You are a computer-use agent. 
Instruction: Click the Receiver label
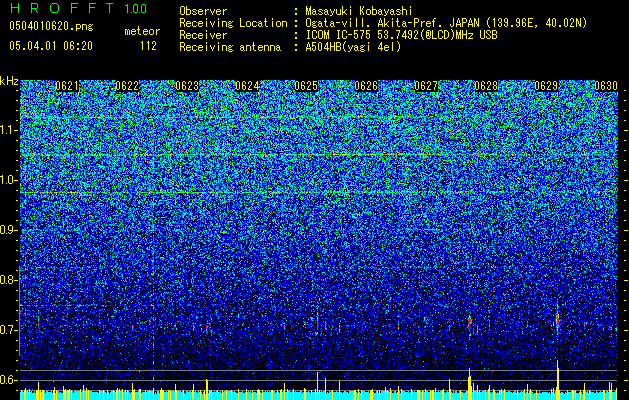click(x=203, y=35)
